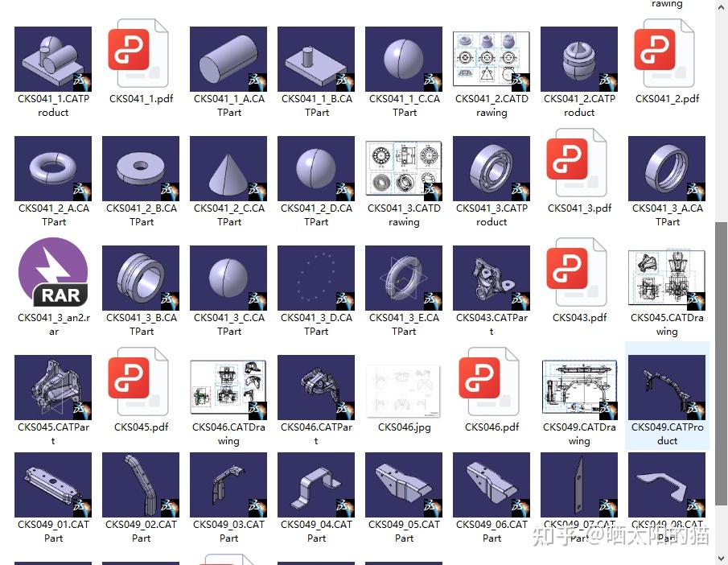728x565 pixels.
Task: Select the CKS041_2.CATDrawing thumbnail
Action: 491,58
